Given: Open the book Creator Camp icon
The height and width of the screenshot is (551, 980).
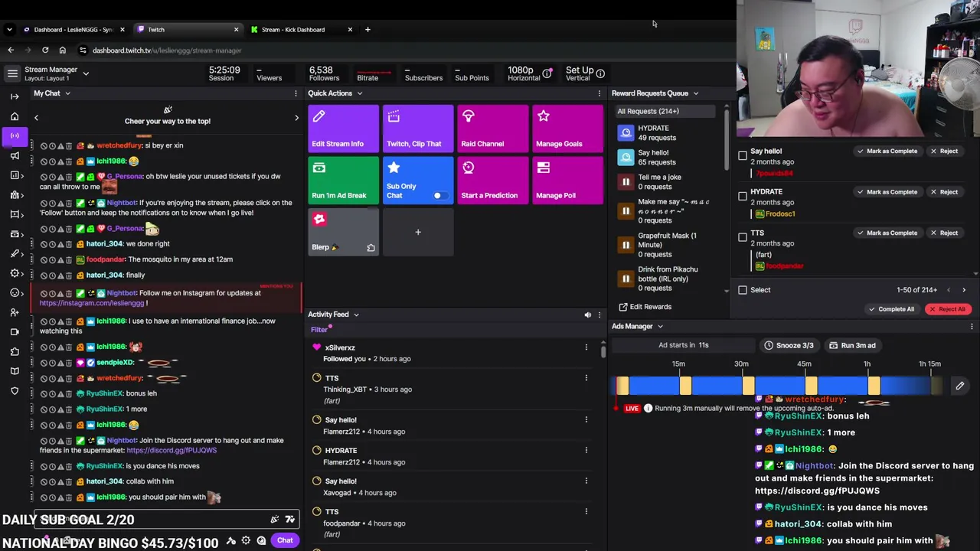Looking at the screenshot, I should (x=15, y=371).
